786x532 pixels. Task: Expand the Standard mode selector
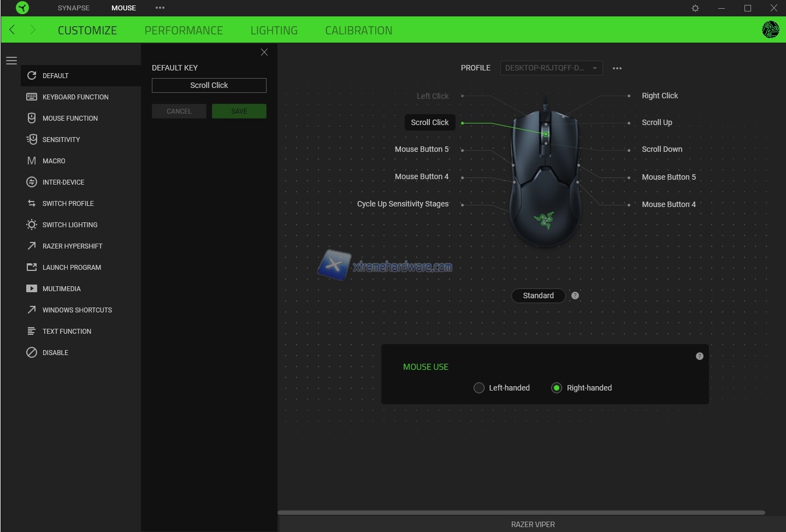538,295
